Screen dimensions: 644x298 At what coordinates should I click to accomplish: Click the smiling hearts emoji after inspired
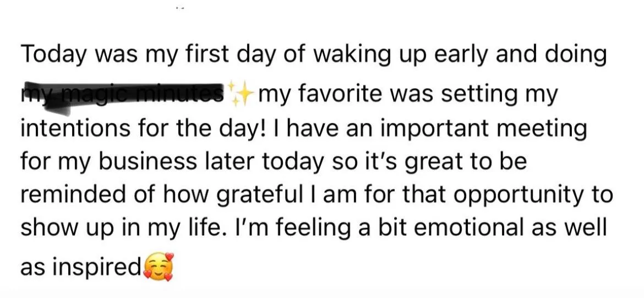tap(159, 267)
